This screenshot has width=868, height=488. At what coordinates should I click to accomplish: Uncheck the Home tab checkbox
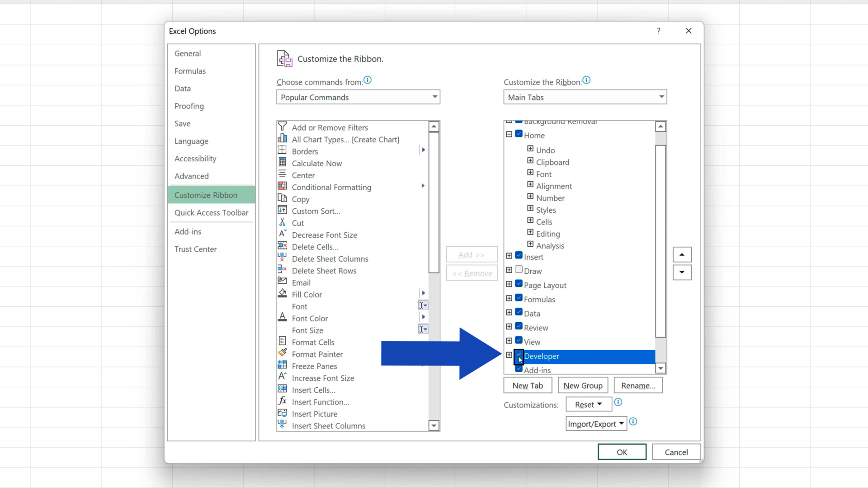pos(519,134)
